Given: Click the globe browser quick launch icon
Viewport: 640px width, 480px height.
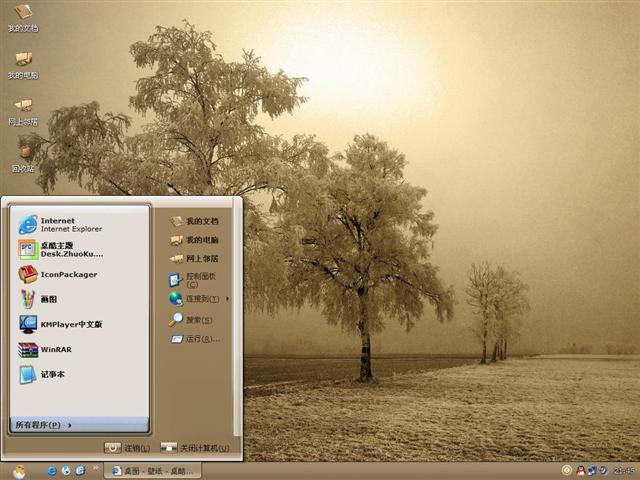Looking at the screenshot, I should coord(66,471).
